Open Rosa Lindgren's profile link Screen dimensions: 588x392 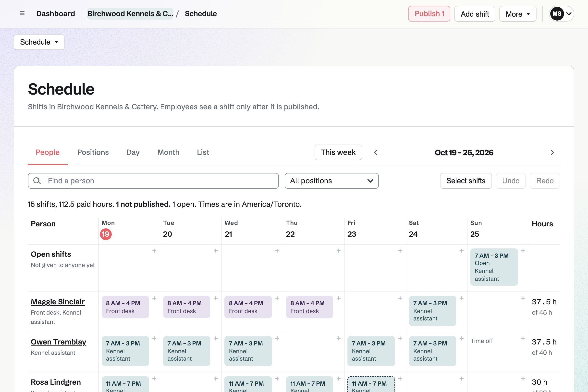[x=56, y=382]
